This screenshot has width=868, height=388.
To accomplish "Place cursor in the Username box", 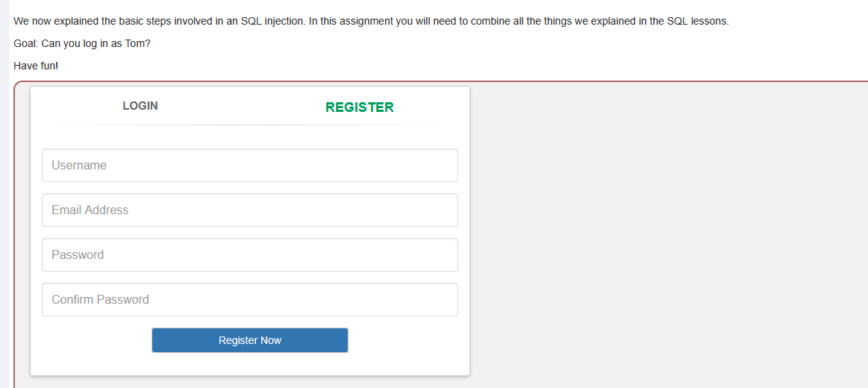I will click(249, 166).
